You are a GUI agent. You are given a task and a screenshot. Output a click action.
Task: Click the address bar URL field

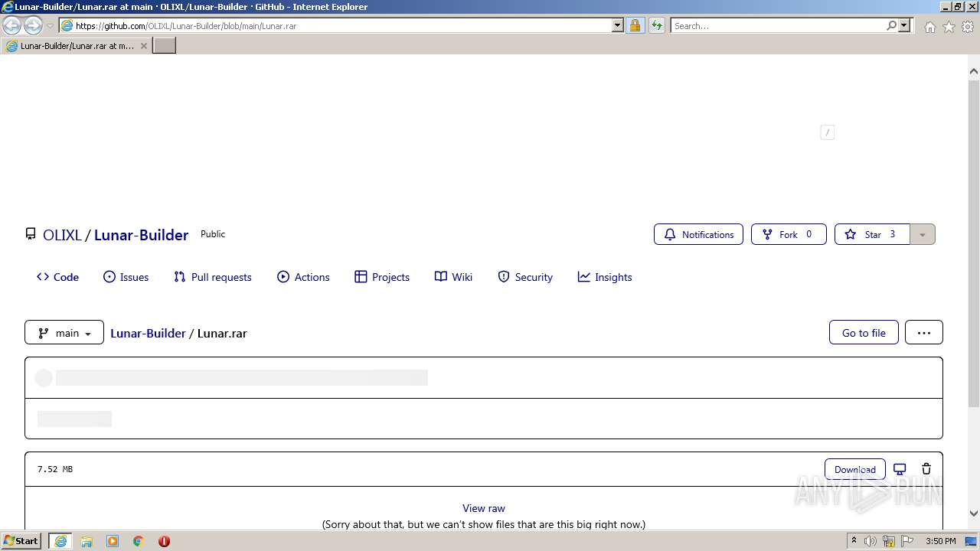click(x=342, y=25)
